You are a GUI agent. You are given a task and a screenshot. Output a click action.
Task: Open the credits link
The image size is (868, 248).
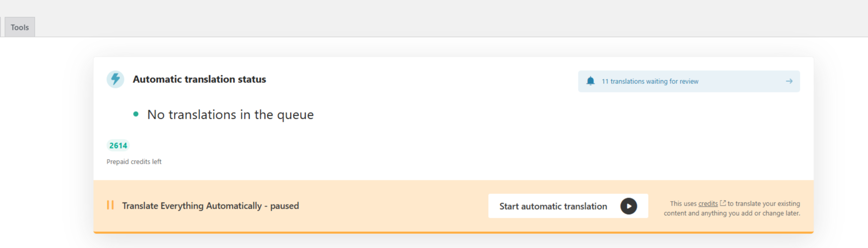pos(708,204)
